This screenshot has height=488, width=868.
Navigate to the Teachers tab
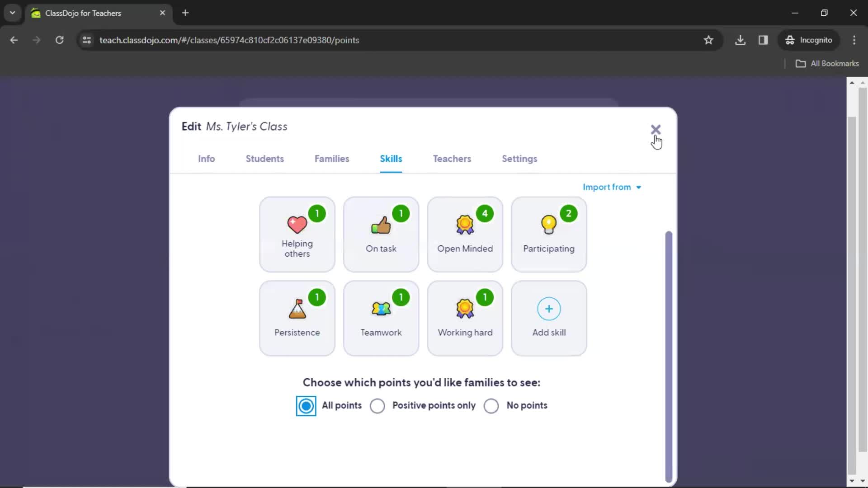click(x=452, y=159)
